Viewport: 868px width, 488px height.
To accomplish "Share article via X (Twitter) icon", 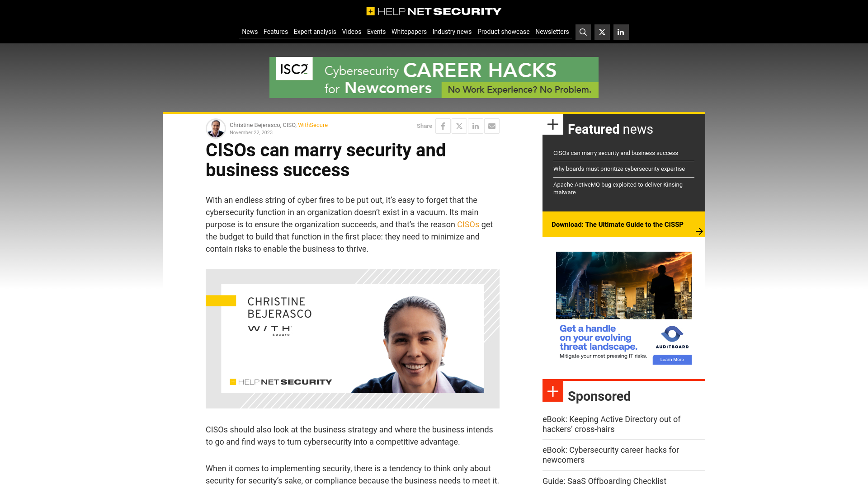I will click(x=460, y=126).
